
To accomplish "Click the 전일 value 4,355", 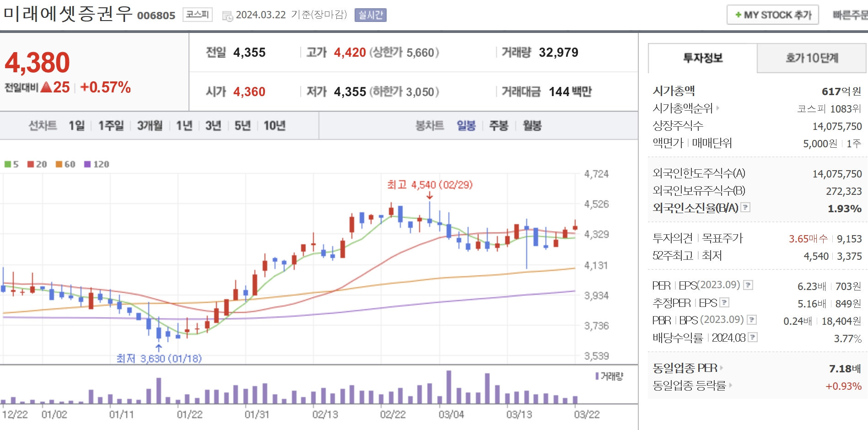I will [x=249, y=53].
